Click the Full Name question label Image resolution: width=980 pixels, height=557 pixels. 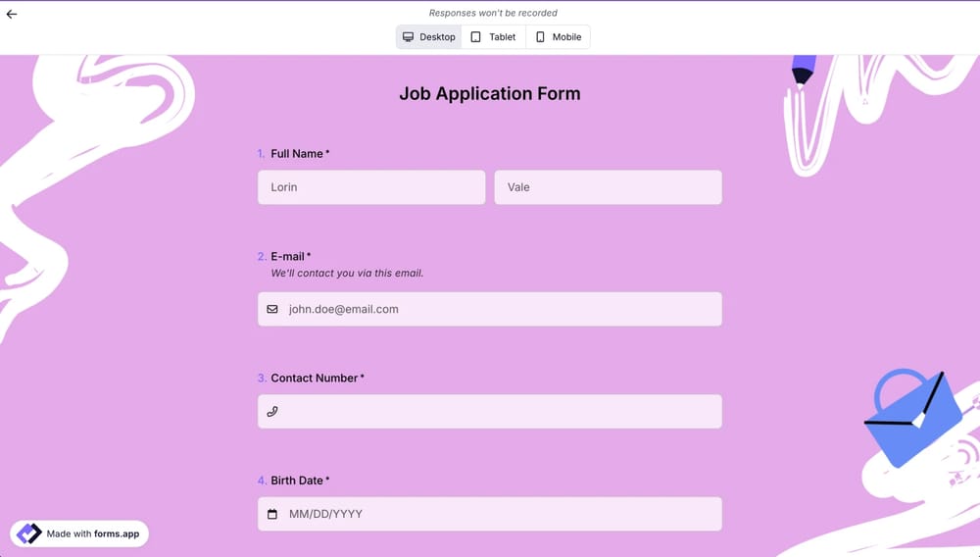click(x=297, y=154)
